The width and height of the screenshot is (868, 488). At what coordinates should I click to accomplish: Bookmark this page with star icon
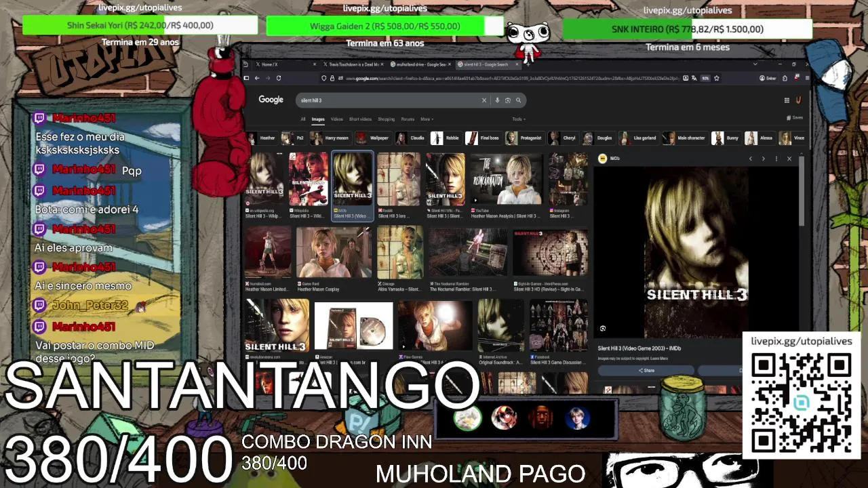(716, 78)
